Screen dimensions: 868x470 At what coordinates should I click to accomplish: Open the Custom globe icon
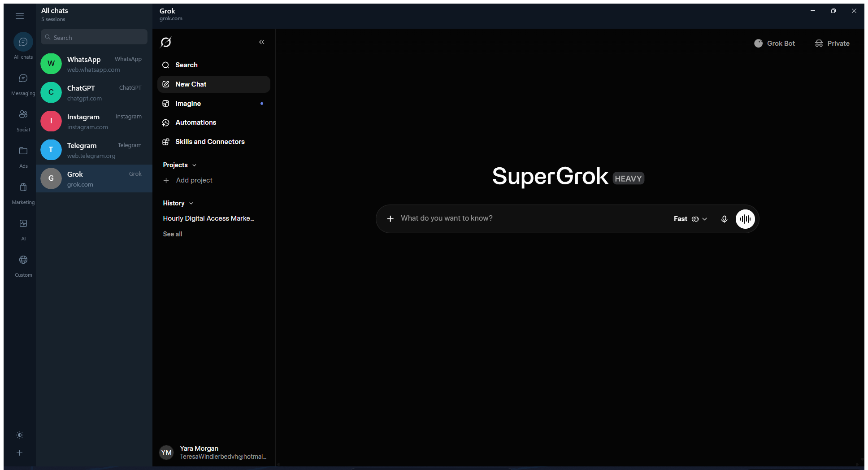(23, 260)
